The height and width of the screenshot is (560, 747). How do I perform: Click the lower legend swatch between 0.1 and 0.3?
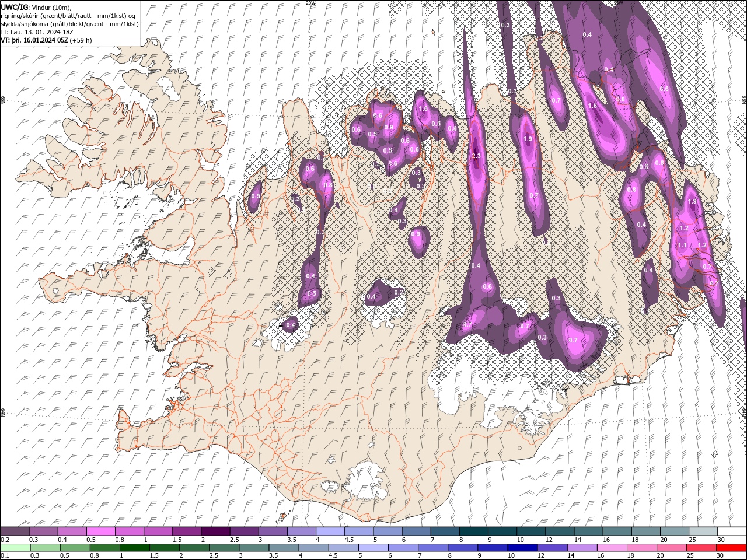[15, 548]
